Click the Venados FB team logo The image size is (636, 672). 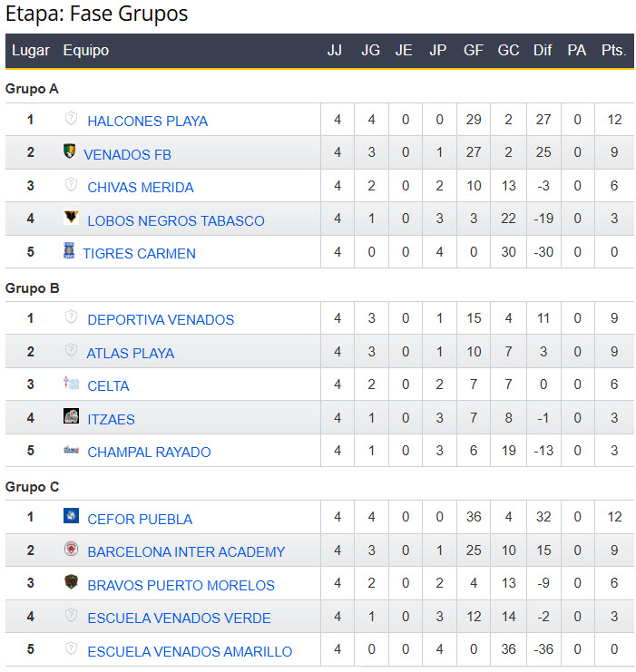coord(70,151)
